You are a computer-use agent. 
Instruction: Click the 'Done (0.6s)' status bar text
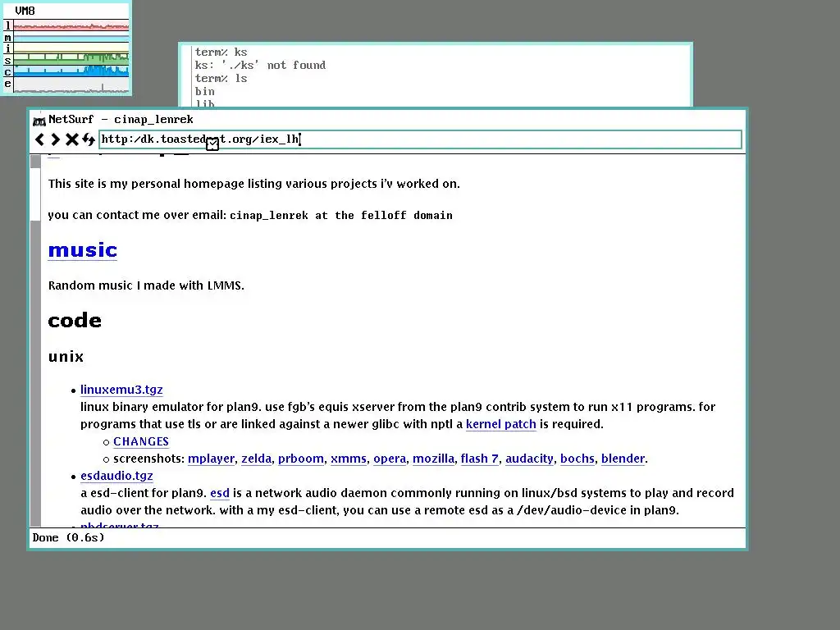point(69,537)
